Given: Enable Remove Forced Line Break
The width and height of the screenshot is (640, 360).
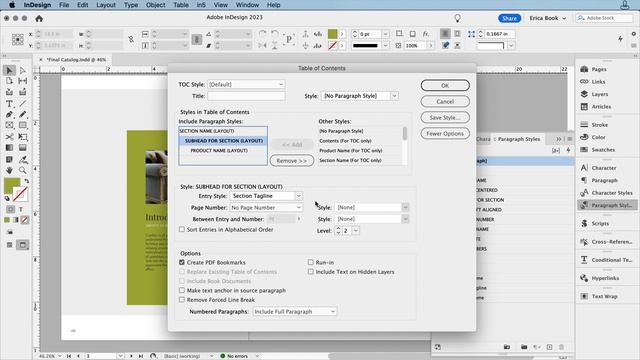Looking at the screenshot, I should pos(182,300).
